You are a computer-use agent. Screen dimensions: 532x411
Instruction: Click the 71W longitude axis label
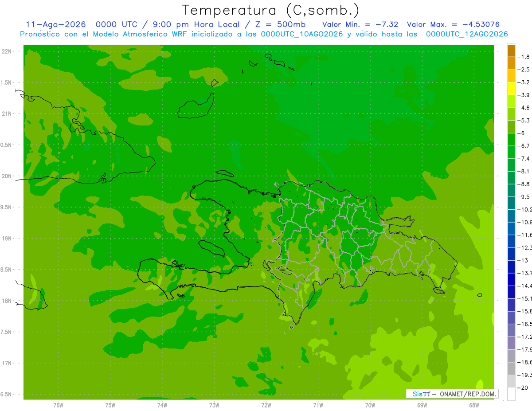click(x=318, y=405)
